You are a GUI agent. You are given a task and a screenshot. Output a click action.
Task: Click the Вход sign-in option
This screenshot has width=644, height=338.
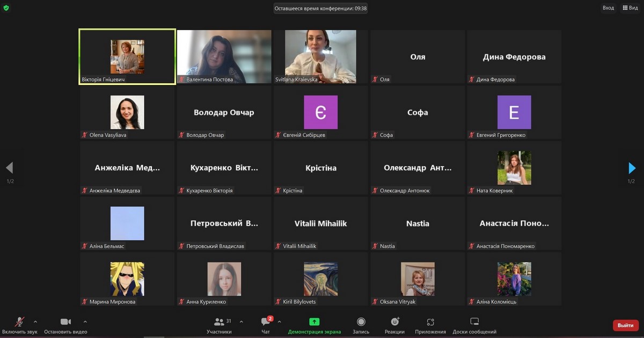[x=608, y=8]
